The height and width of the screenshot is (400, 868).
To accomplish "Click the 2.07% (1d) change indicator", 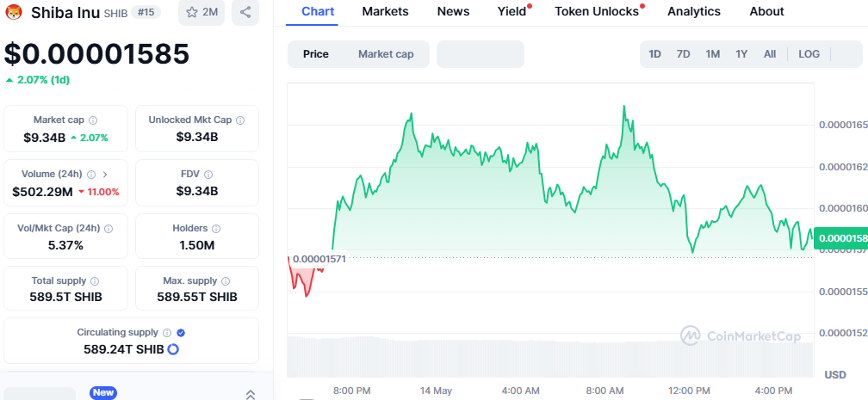I will tap(38, 80).
